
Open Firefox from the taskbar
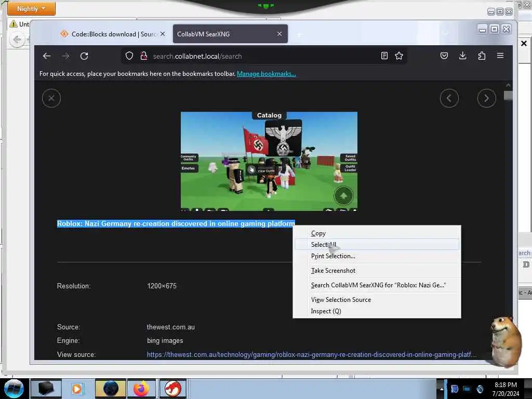(141, 389)
